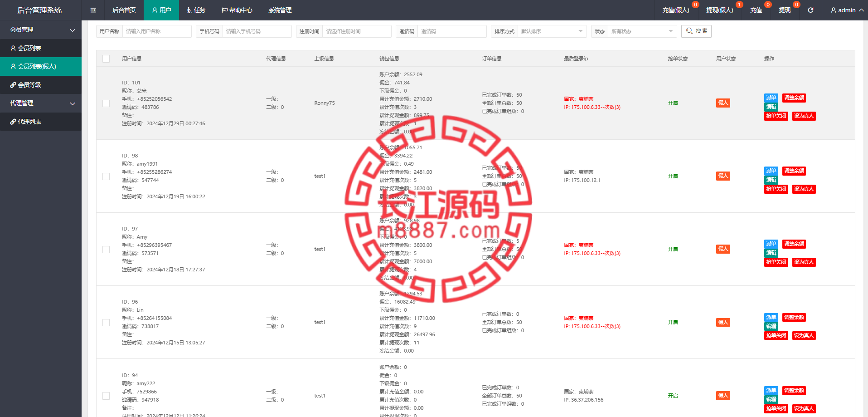Click 派单 for user ID 101
Image resolution: width=868 pixels, height=417 pixels.
(x=771, y=98)
